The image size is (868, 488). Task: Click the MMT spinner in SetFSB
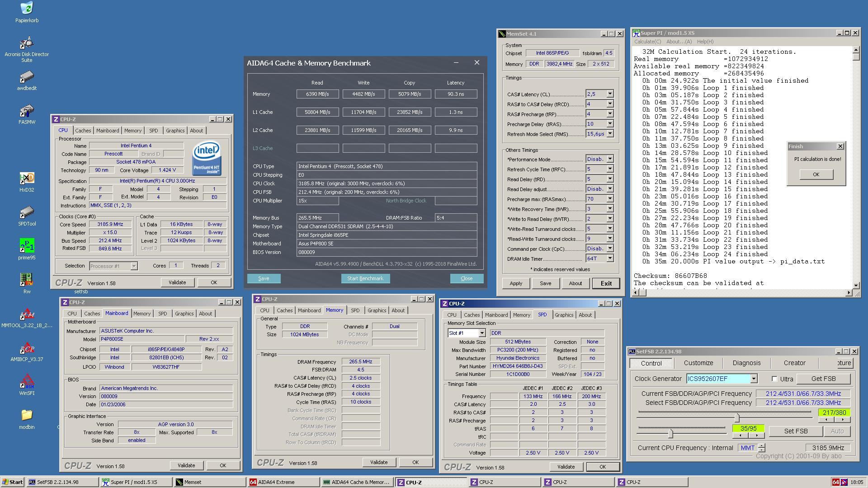point(762,448)
